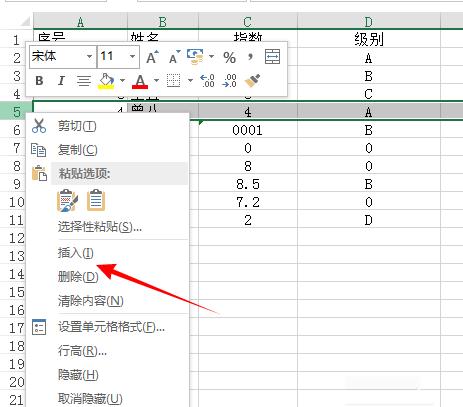Image resolution: width=463 pixels, height=407 pixels.
Task: Select the Format Painter brush icon
Action: pos(252,81)
